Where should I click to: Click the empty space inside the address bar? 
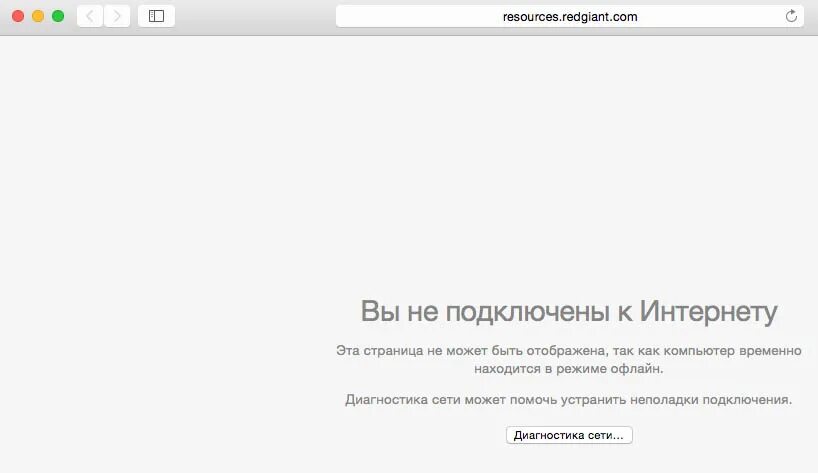(x=417, y=16)
